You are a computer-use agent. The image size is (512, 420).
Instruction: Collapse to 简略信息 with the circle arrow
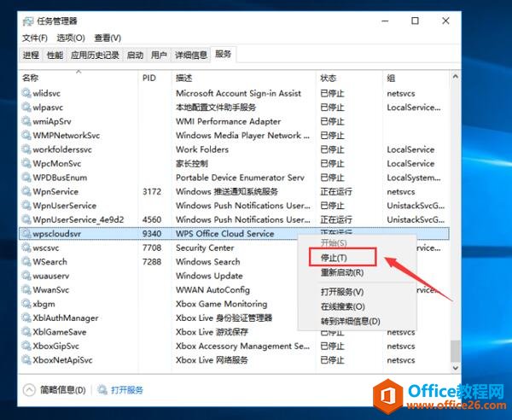[29, 389]
